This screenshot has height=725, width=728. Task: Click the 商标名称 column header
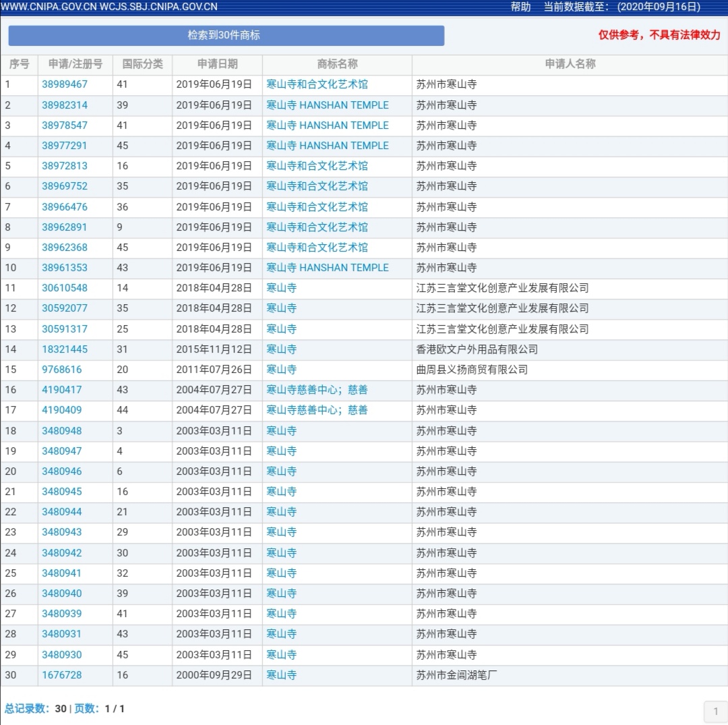(337, 64)
